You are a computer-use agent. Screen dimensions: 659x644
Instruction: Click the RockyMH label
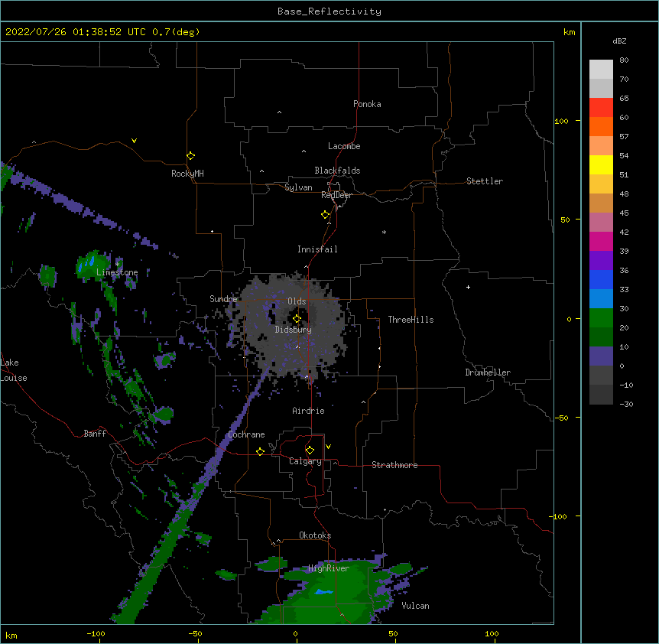click(x=187, y=174)
